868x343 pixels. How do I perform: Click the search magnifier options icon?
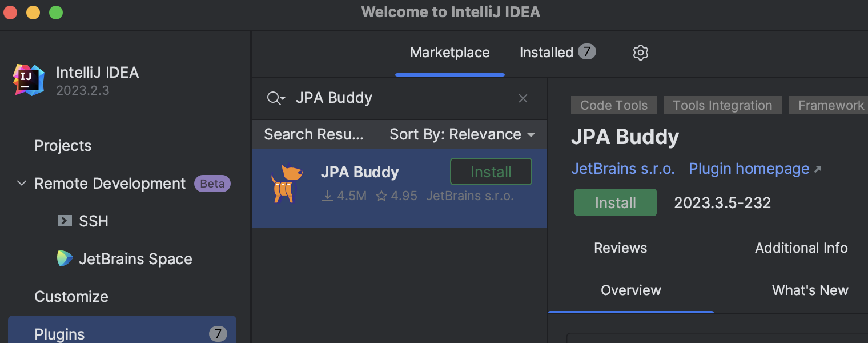(x=276, y=98)
